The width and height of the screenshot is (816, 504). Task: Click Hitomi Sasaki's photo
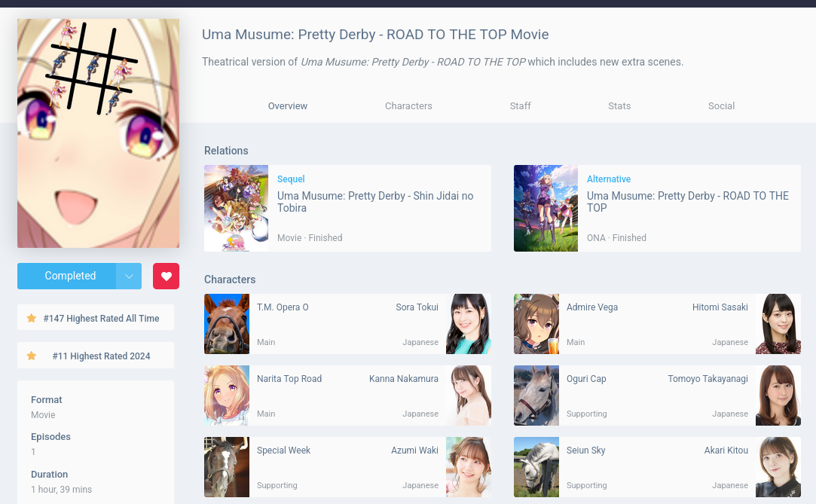(778, 324)
